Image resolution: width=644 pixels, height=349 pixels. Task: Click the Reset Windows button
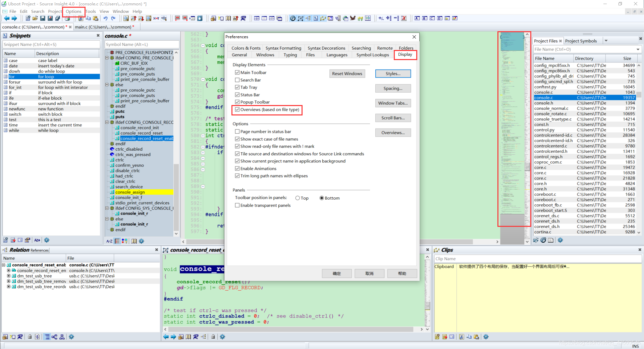point(347,73)
